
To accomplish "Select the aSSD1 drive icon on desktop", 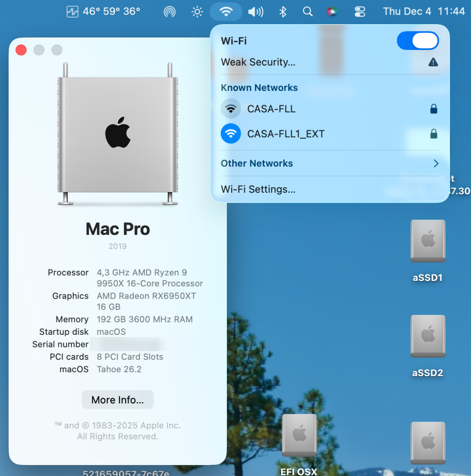I will [x=428, y=241].
